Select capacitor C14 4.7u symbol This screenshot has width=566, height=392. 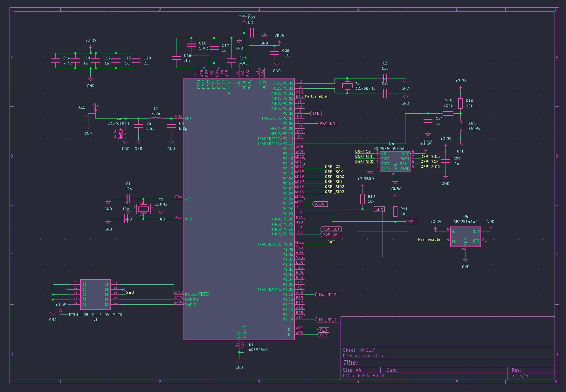55,60
